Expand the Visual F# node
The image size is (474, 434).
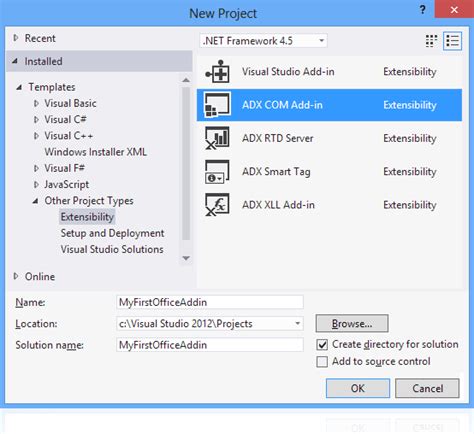pyautogui.click(x=36, y=168)
